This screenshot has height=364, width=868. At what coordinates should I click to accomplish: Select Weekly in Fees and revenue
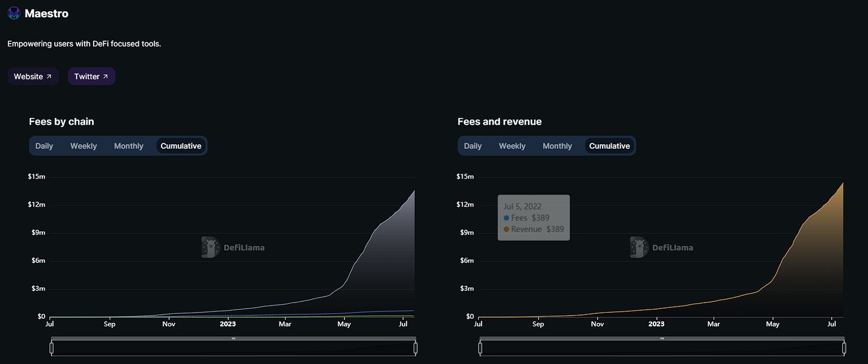(512, 146)
